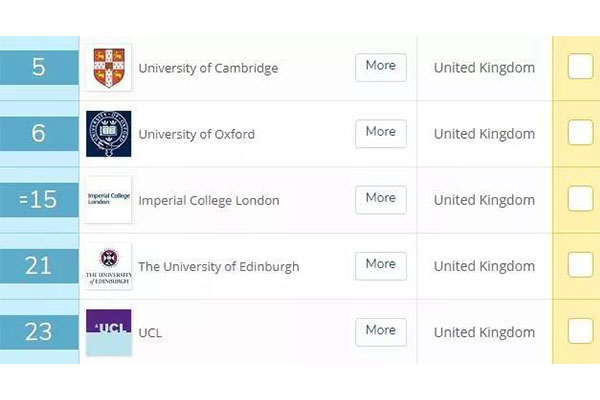Image resolution: width=600 pixels, height=400 pixels.
Task: Select the Imperial College London compare checkbox
Action: (580, 199)
